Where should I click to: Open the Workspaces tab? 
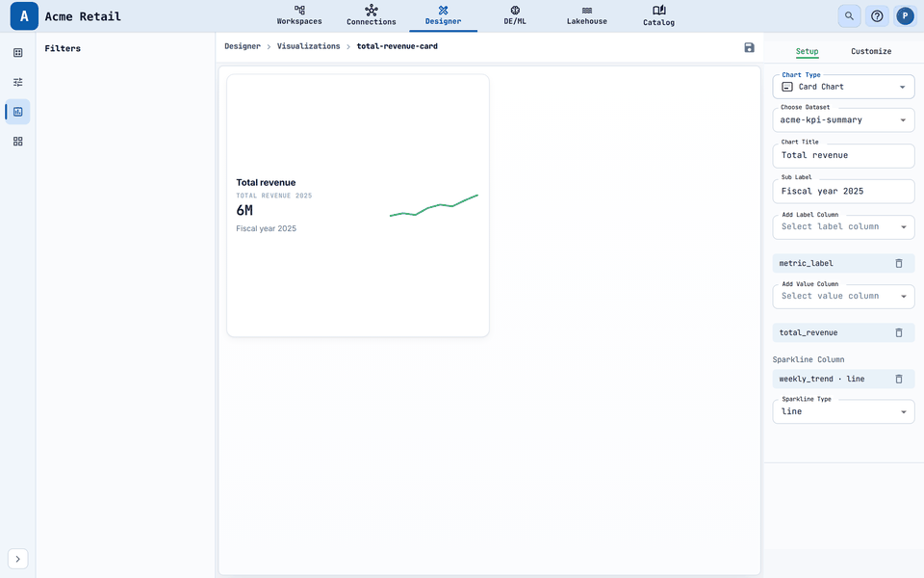pyautogui.click(x=299, y=15)
